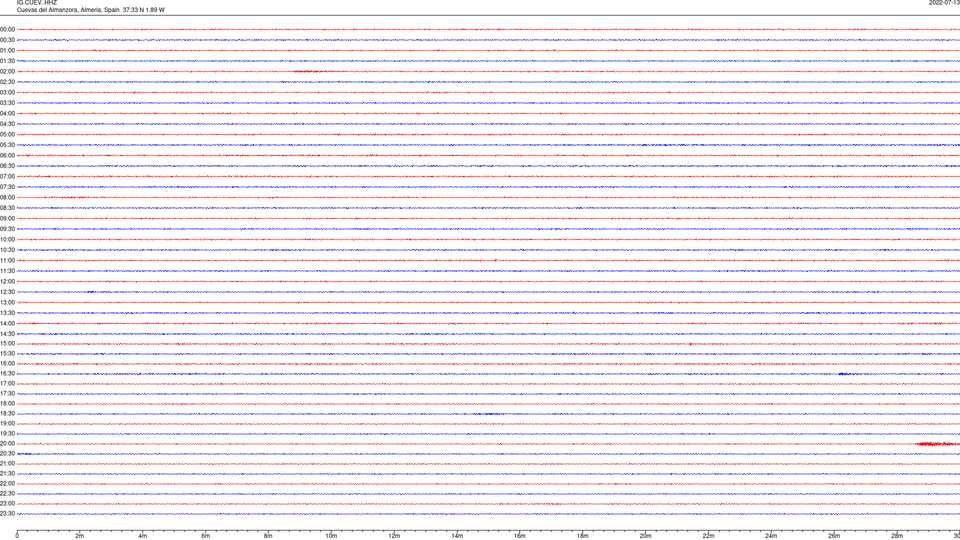The image size is (960, 540).
Task: Select the 12:30 trace time label
Action: (7, 291)
